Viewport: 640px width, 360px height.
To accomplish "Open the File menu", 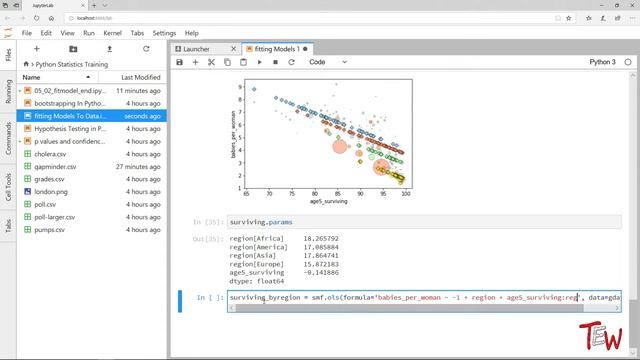I will click(x=27, y=33).
